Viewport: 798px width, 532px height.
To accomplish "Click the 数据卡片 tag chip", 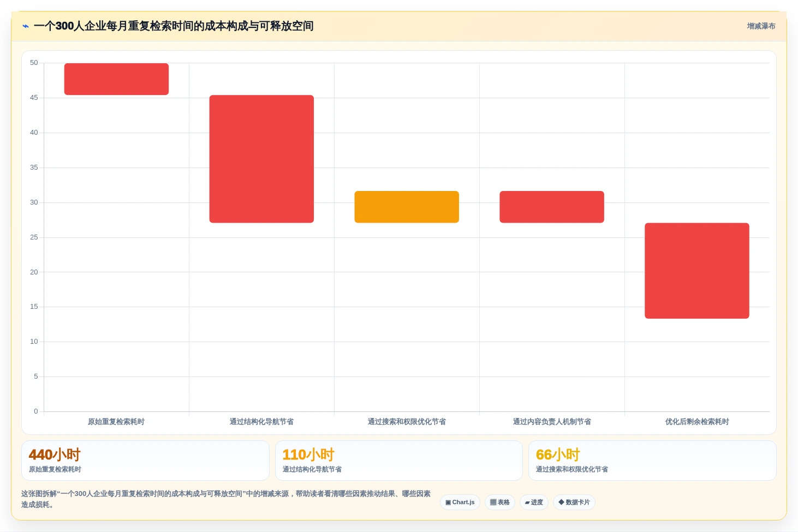I will [574, 503].
